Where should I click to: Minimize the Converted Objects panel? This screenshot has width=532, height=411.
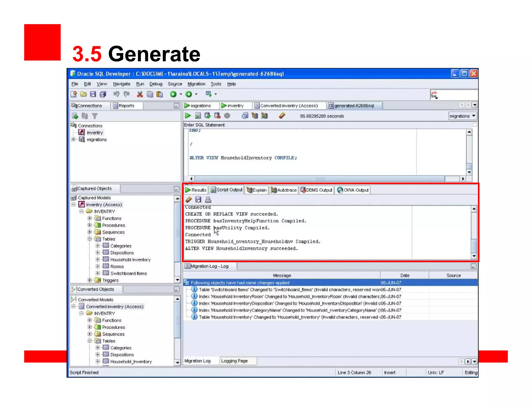pos(176,289)
